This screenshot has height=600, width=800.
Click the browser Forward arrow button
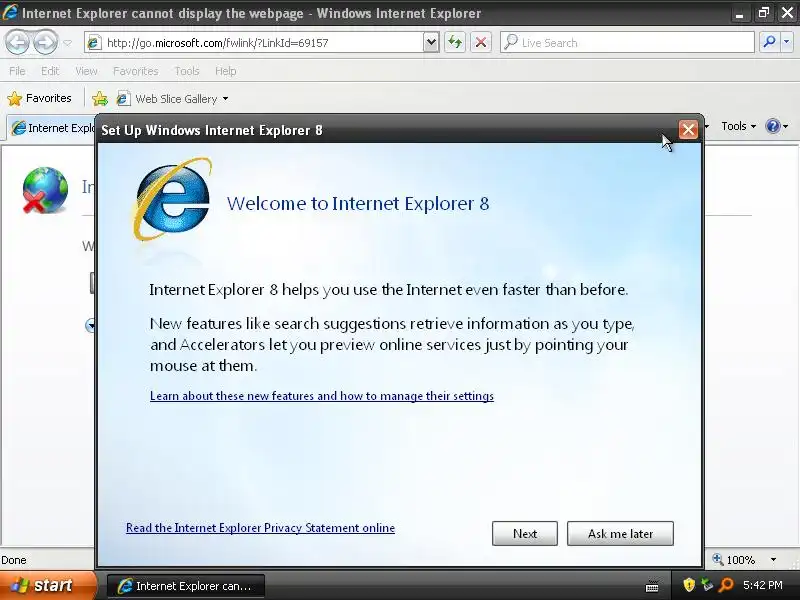click(x=45, y=42)
